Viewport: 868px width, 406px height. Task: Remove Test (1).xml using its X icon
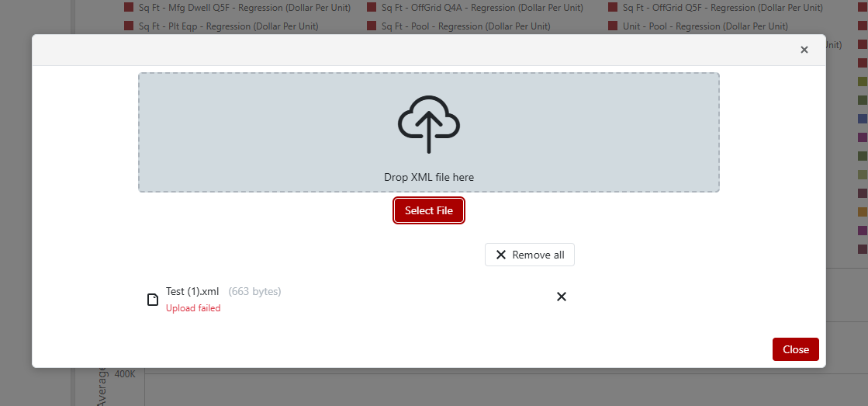[562, 297]
